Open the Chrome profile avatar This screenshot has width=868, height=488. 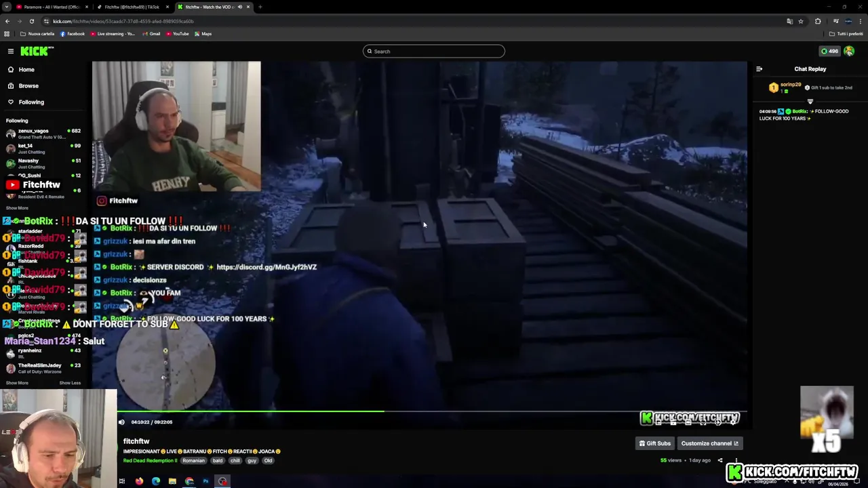point(848,21)
